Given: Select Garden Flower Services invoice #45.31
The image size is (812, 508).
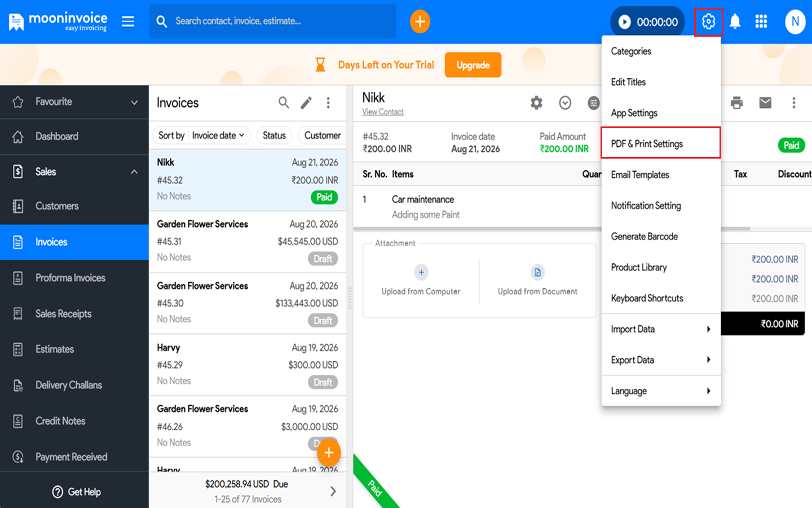Looking at the screenshot, I should click(248, 242).
